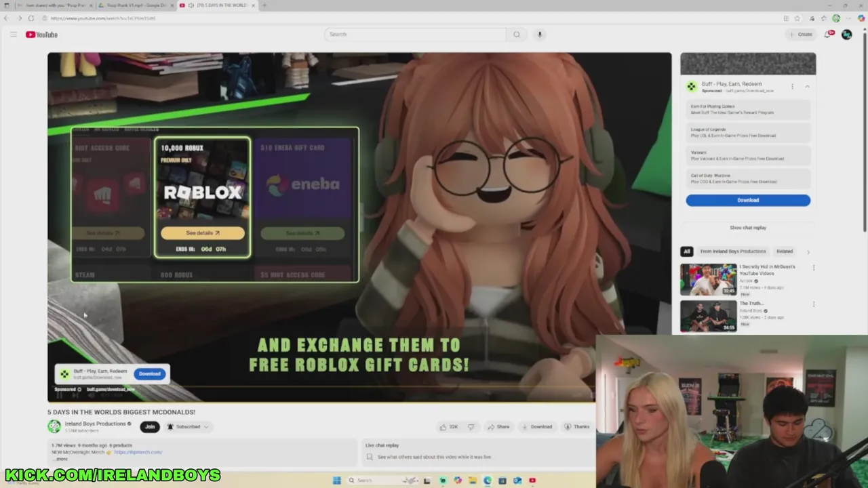Screen dimensions: 868x488
Task: Select the 'All' filter chip
Action: coord(687,251)
